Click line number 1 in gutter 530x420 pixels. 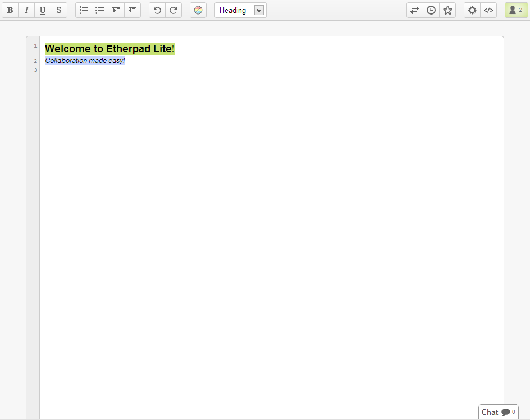pyautogui.click(x=35, y=46)
